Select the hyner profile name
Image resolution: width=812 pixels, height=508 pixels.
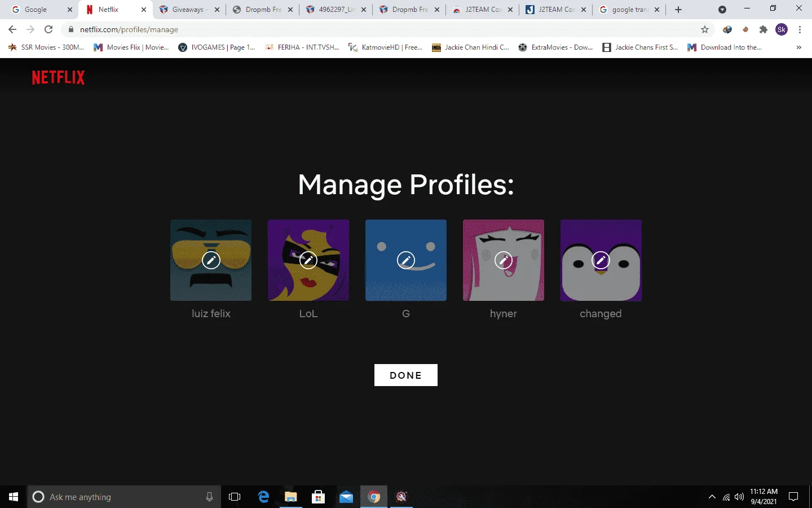[x=504, y=314]
